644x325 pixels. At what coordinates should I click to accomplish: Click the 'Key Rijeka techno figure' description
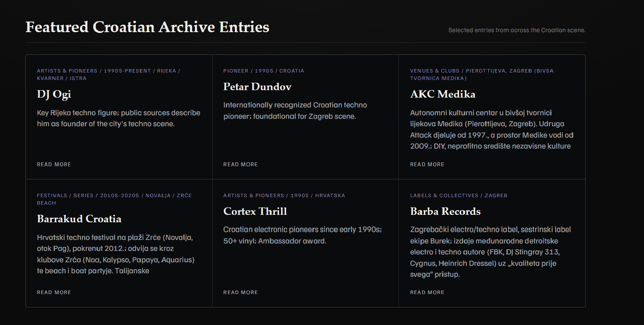(119, 118)
